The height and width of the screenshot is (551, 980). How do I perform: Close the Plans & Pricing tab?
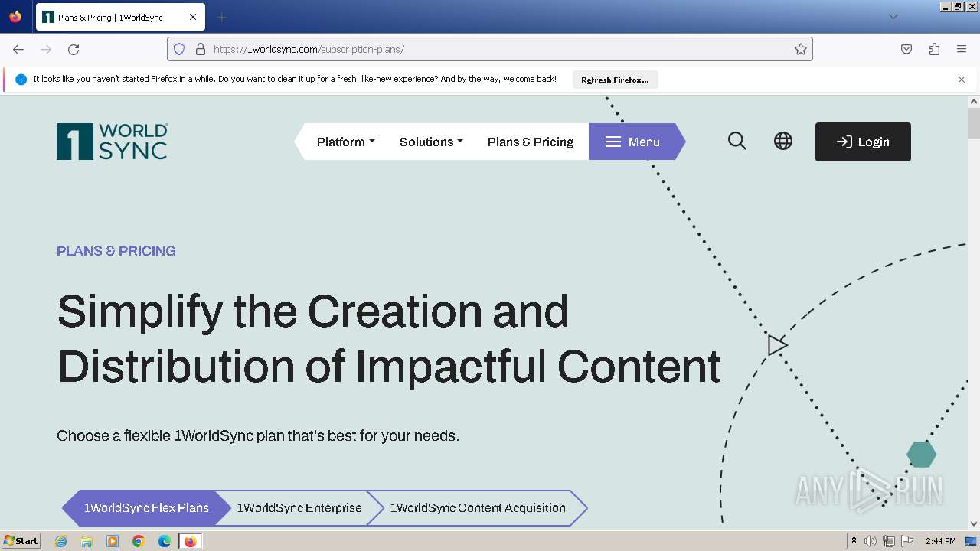pos(193,17)
